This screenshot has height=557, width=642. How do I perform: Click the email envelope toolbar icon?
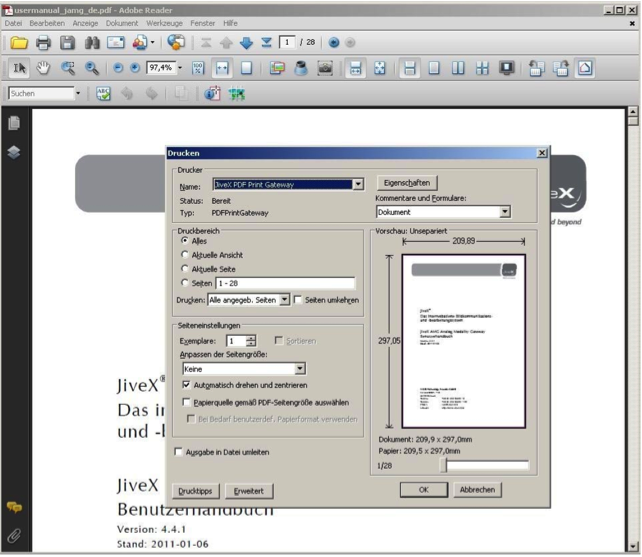(116, 43)
